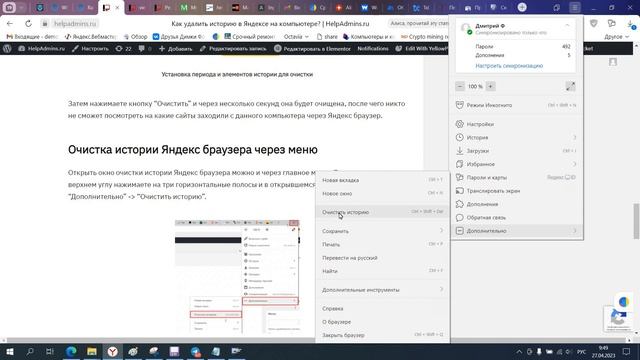Expand Избранное submenu
This screenshot has height=360, width=640.
point(516,164)
